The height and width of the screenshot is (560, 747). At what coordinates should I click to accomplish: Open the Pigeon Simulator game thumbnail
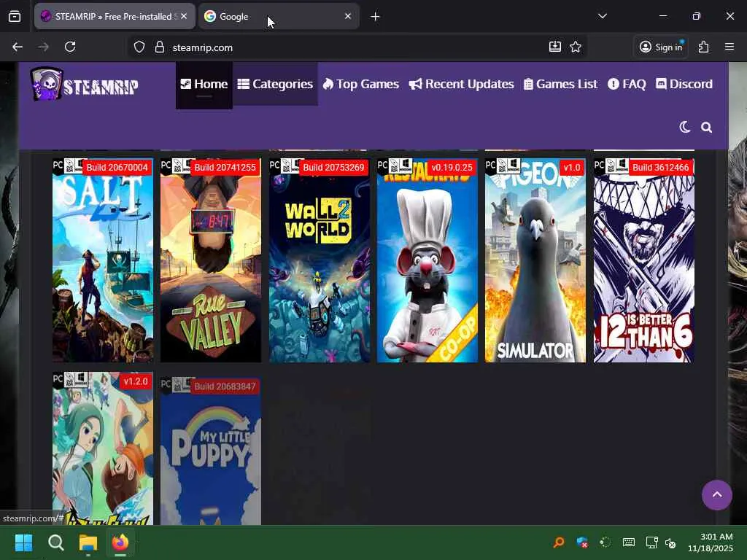[x=535, y=260]
